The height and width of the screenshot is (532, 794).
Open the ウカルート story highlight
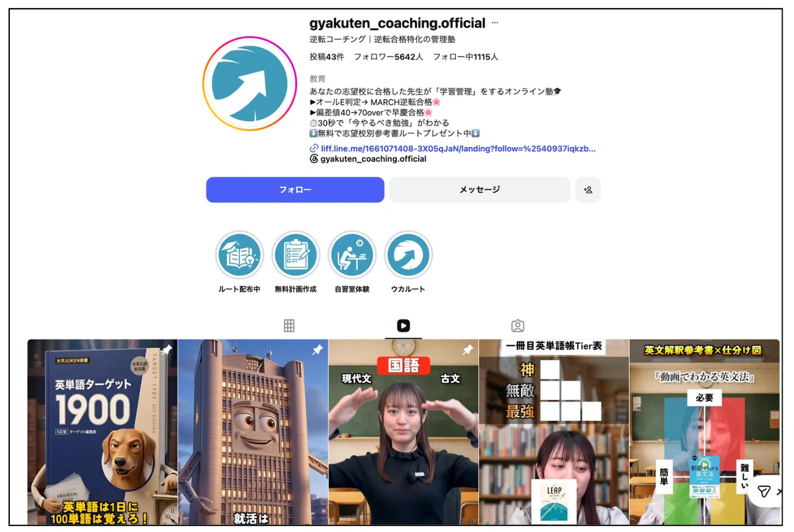408,262
